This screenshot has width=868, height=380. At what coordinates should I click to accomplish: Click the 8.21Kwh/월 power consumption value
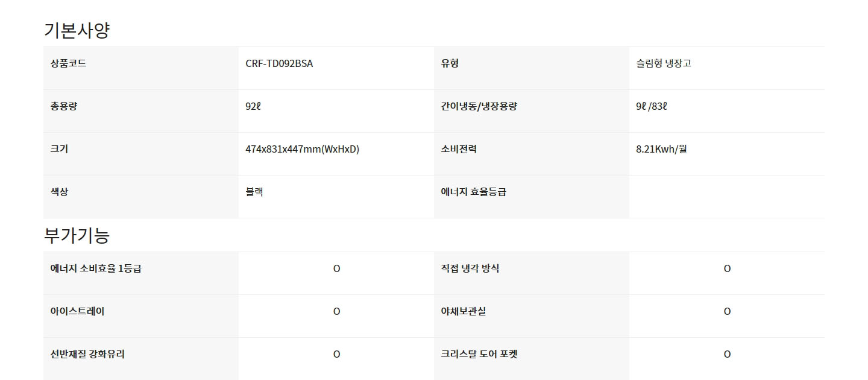coord(661,149)
